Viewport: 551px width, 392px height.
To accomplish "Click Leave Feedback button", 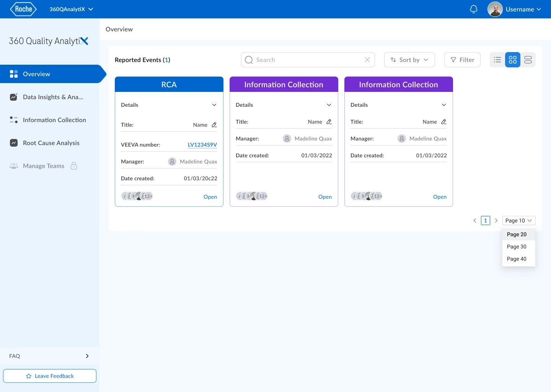I will 50,376.
